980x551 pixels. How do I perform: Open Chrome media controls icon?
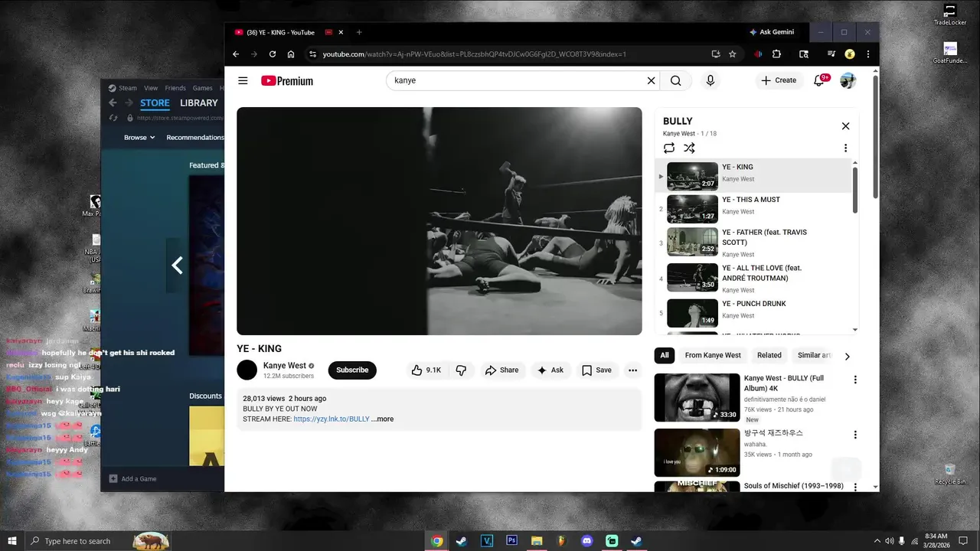click(831, 54)
